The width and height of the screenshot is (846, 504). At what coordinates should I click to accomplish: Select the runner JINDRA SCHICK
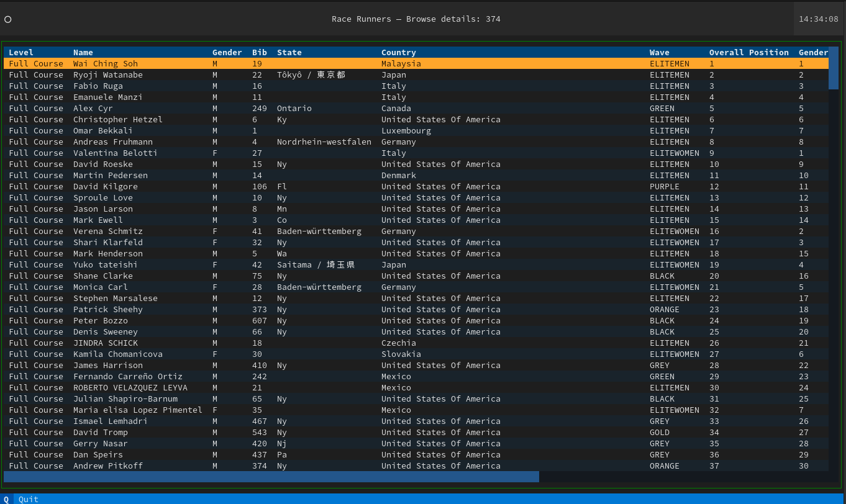tap(416, 343)
